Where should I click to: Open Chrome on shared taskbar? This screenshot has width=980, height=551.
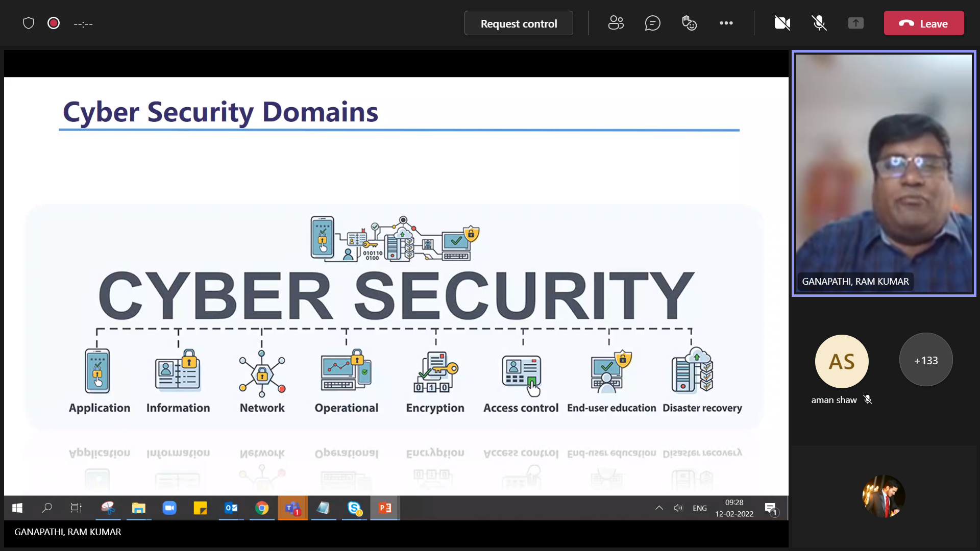pyautogui.click(x=262, y=508)
